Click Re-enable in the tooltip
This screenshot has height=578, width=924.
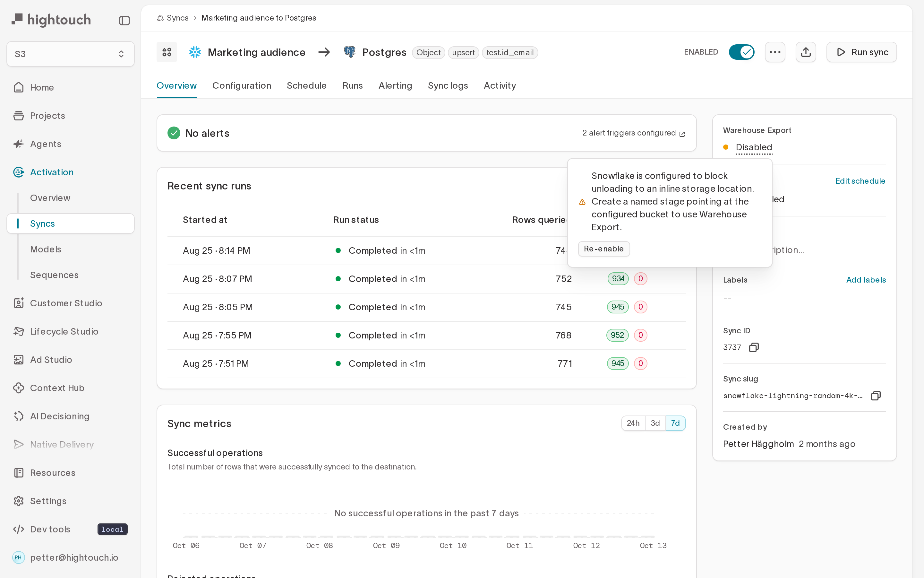pos(604,249)
